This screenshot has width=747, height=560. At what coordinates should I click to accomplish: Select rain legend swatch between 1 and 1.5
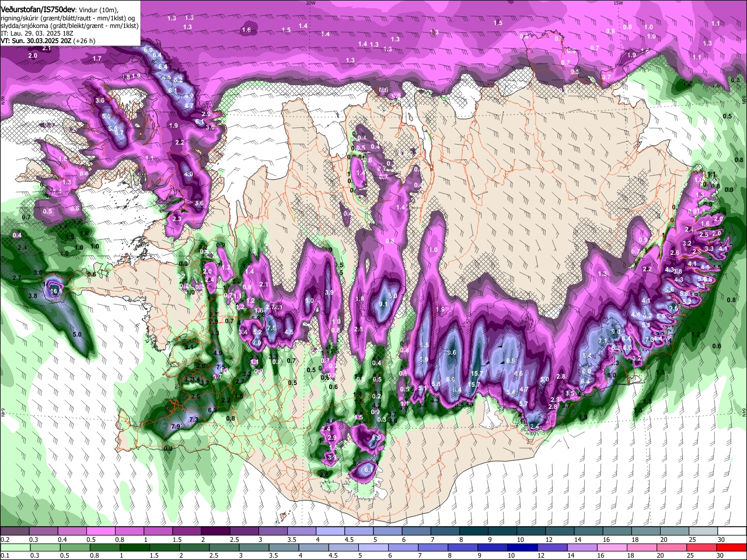pos(135,548)
